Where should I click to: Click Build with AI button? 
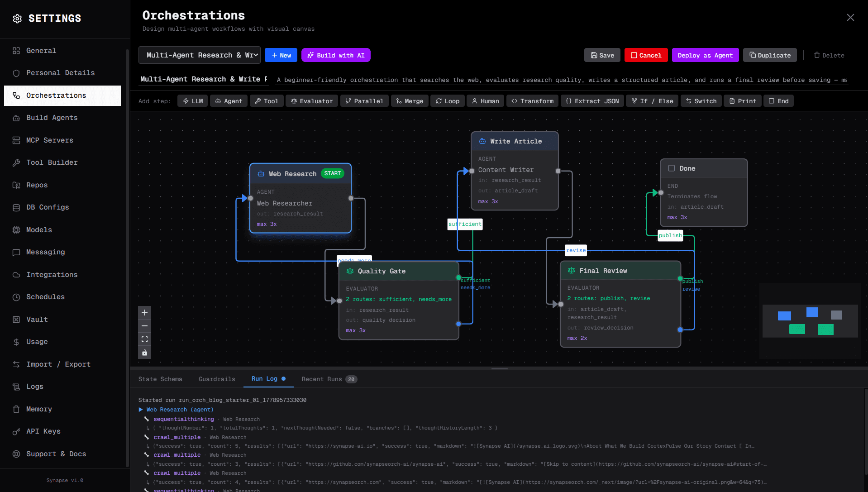click(336, 55)
